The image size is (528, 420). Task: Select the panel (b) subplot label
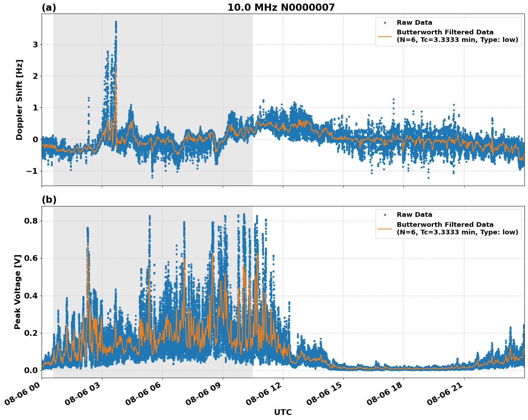click(49, 200)
